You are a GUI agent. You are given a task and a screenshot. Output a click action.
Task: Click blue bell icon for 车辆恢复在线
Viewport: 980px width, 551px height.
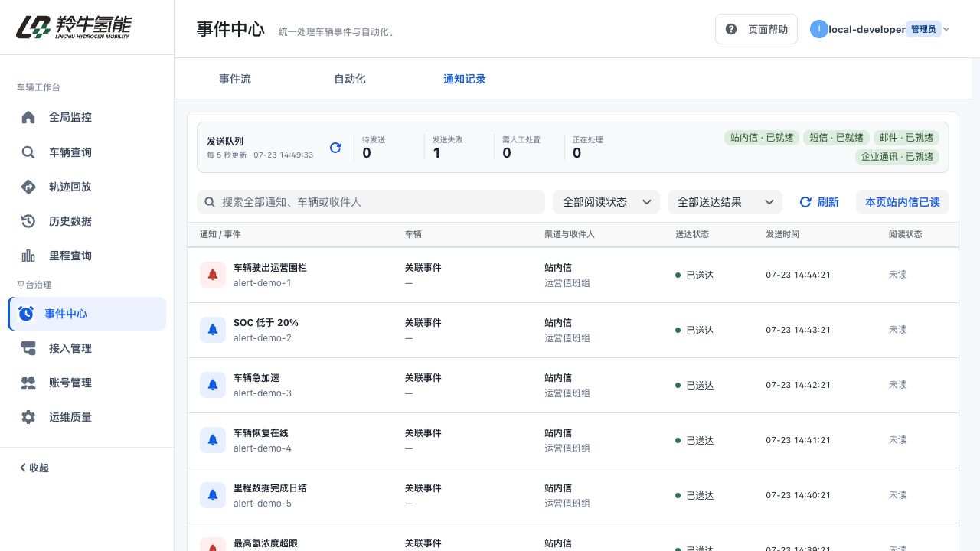click(x=213, y=440)
